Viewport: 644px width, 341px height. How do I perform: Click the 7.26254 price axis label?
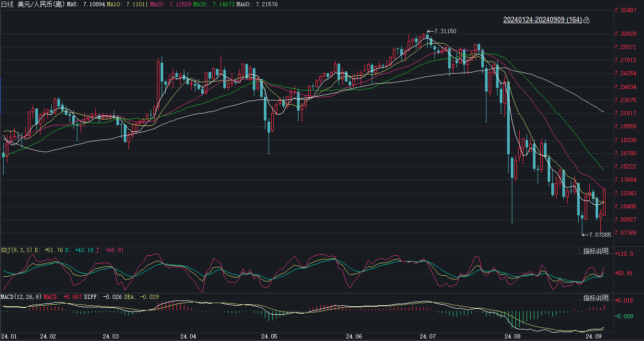click(x=626, y=74)
